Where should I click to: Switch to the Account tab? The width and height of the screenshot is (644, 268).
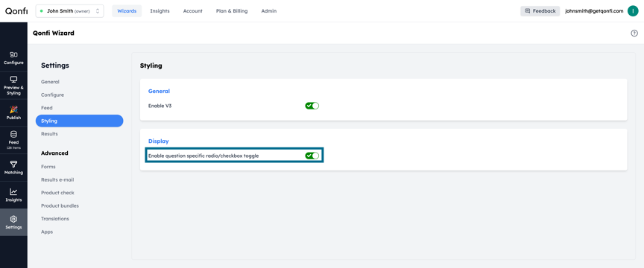(x=192, y=11)
